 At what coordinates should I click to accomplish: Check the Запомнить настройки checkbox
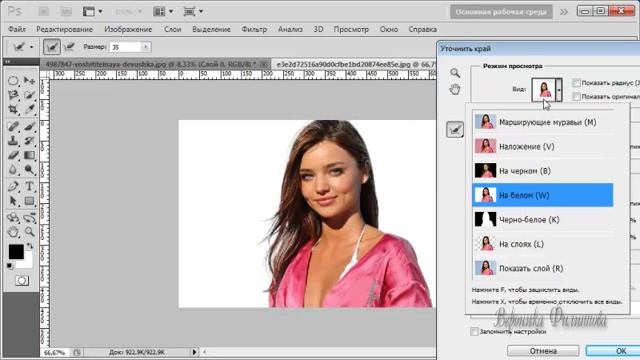tap(474, 331)
